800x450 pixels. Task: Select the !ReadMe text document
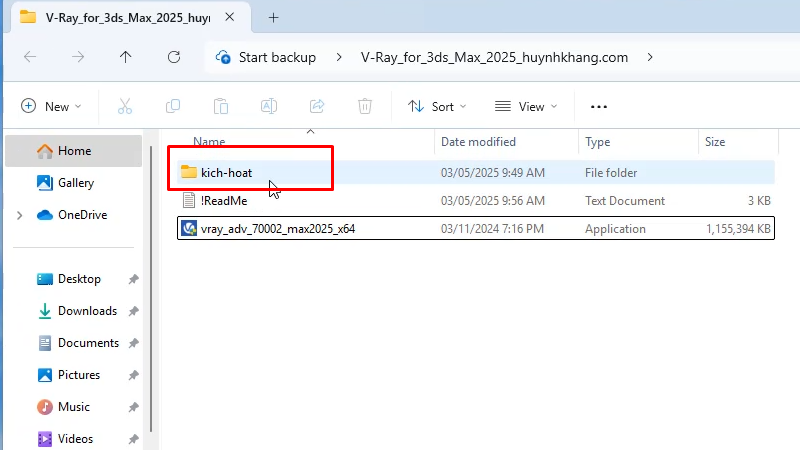tap(223, 201)
